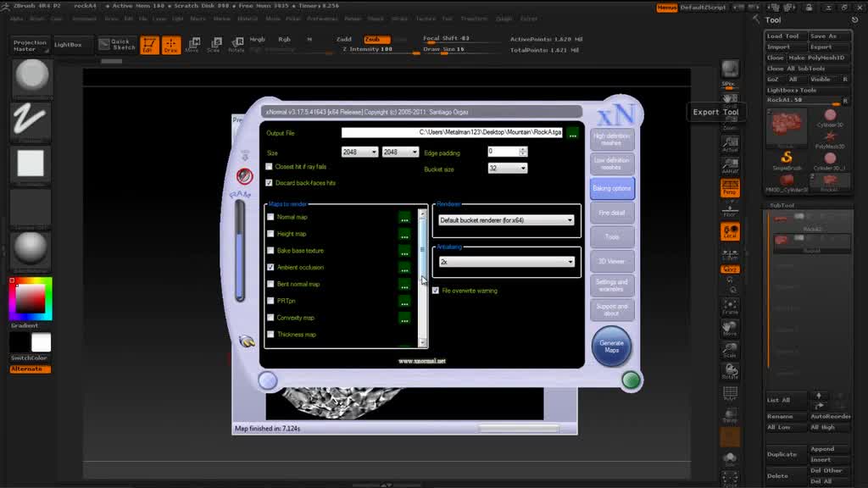Enable the Normal map checkbox
868x488 pixels.
pyautogui.click(x=270, y=217)
